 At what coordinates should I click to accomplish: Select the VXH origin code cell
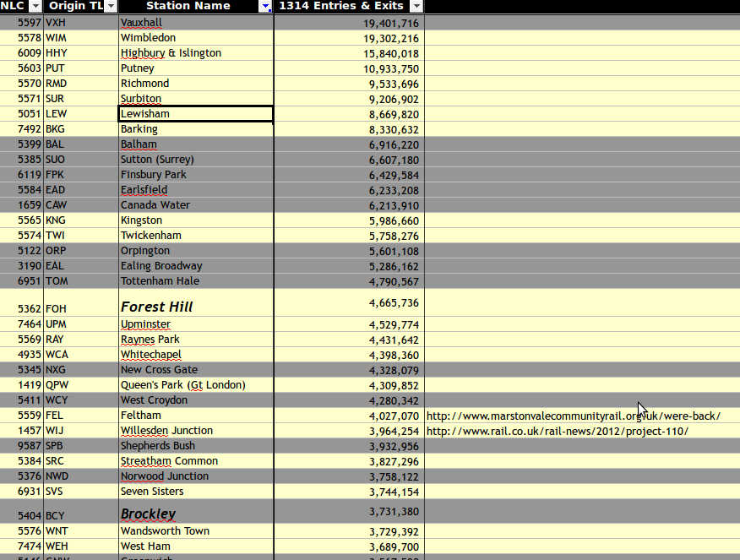pyautogui.click(x=80, y=23)
